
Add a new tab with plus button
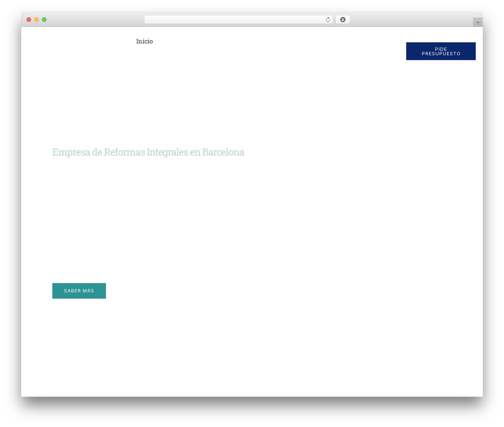click(x=478, y=22)
